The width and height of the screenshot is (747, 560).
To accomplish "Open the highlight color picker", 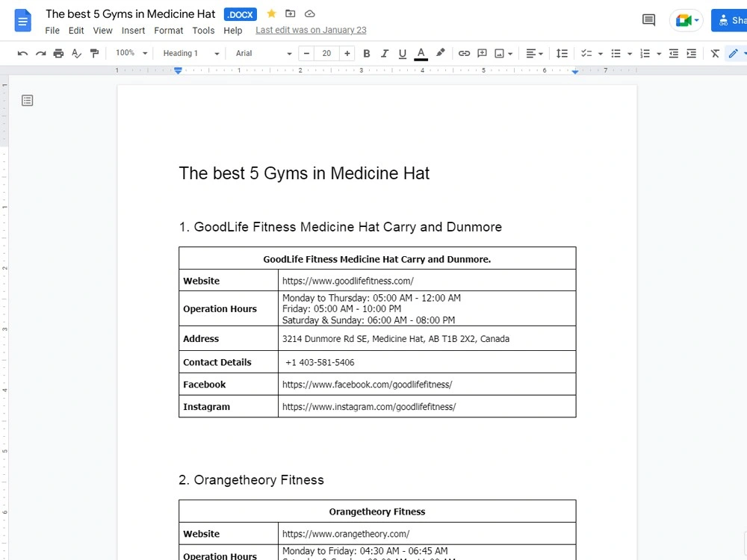I will [440, 53].
